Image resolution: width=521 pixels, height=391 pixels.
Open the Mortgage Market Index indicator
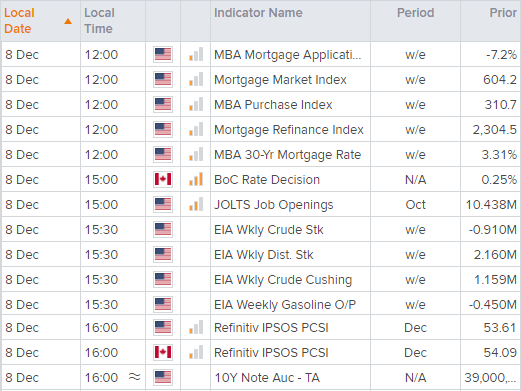[x=280, y=80]
